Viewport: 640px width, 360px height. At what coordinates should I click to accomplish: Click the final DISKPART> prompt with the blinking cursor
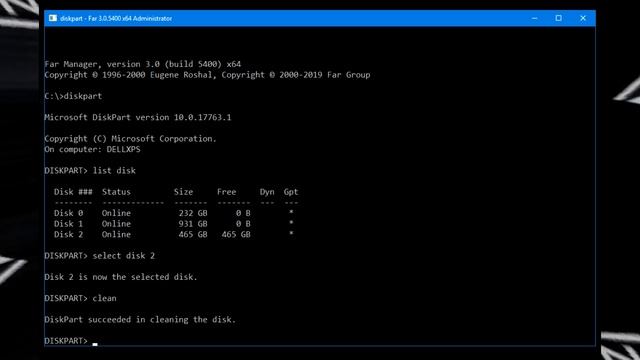coord(71,340)
